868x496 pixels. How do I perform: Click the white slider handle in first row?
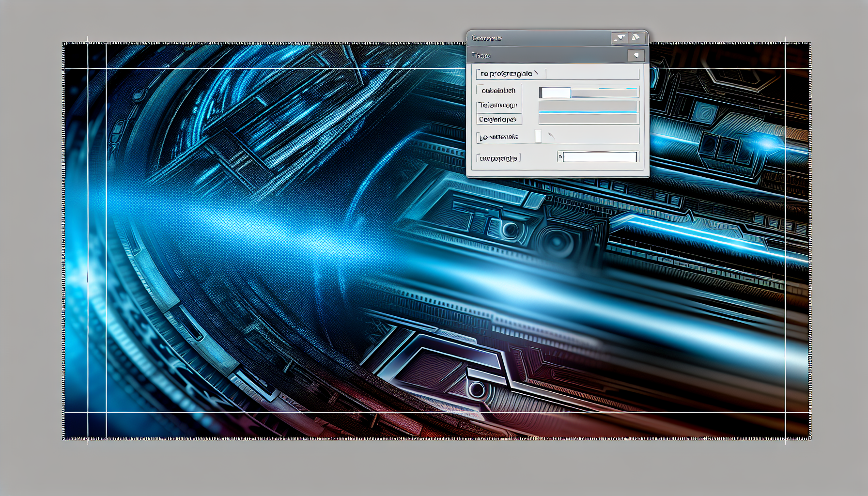point(556,93)
